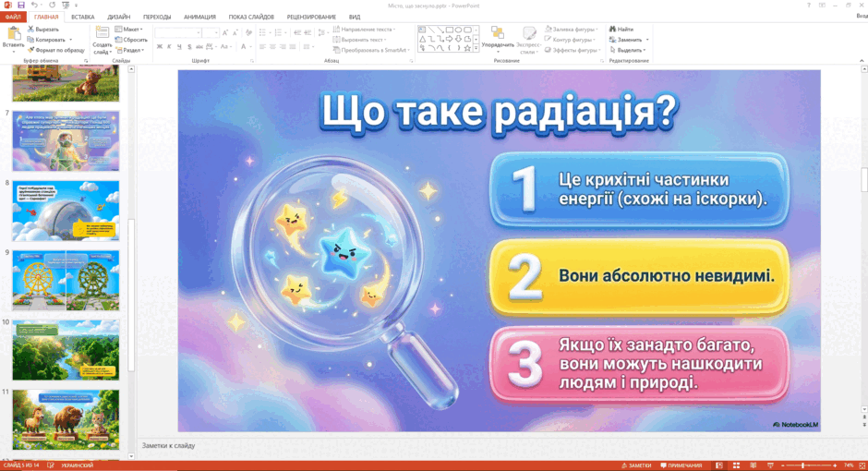This screenshot has width=868, height=471.
Task: Collapse the ribbon using the chevron
Action: 862,61
